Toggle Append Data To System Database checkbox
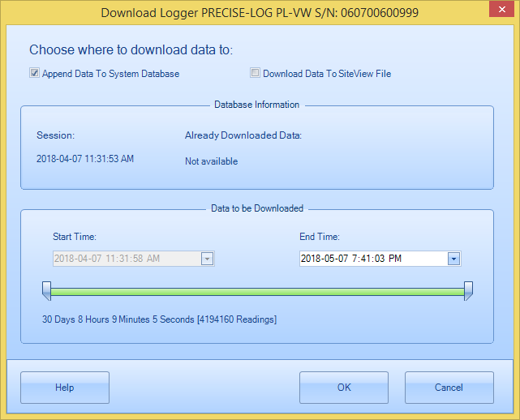Screen dimensions: 520x420 click(35, 74)
